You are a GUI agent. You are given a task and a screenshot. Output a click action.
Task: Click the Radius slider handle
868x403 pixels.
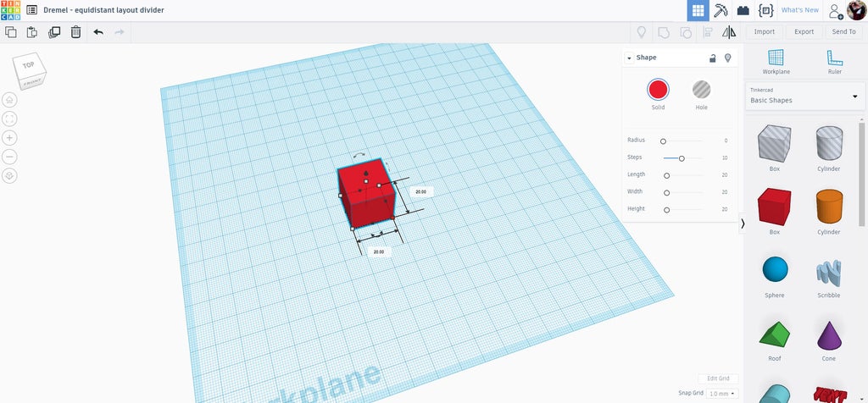663,141
